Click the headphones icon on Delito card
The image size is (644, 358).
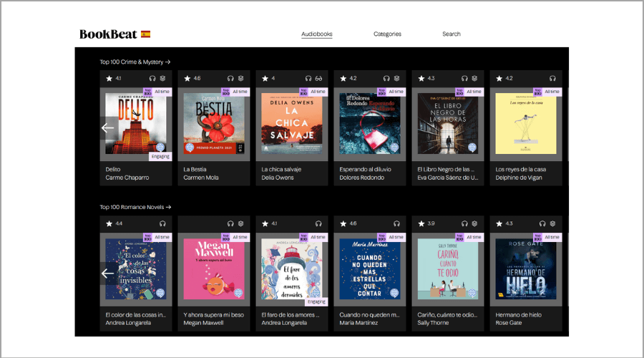click(152, 78)
